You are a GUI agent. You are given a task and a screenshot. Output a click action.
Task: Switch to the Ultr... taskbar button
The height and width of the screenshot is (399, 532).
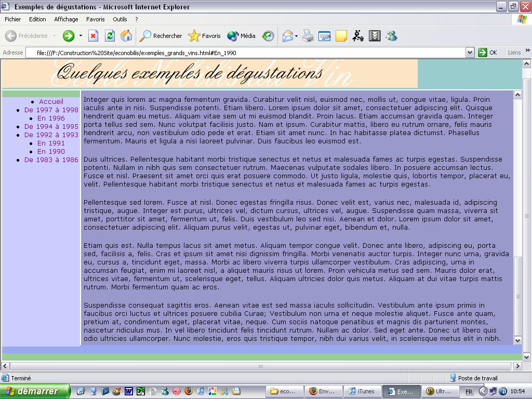(440, 391)
